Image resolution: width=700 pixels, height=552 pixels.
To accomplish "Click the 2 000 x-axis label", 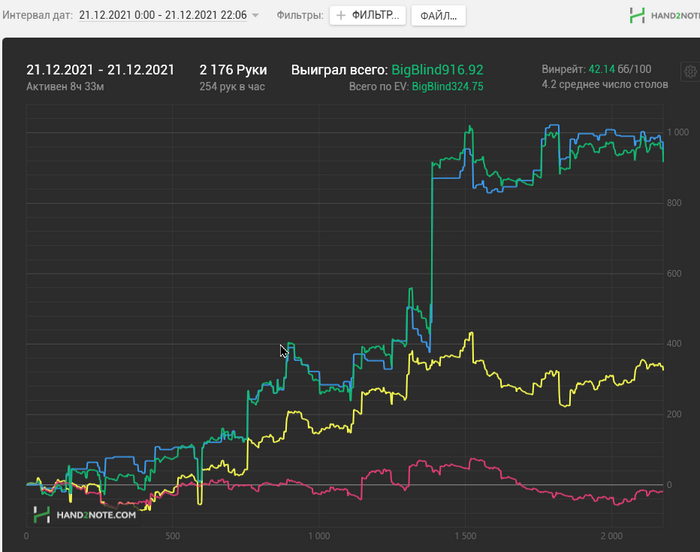I will click(x=612, y=536).
